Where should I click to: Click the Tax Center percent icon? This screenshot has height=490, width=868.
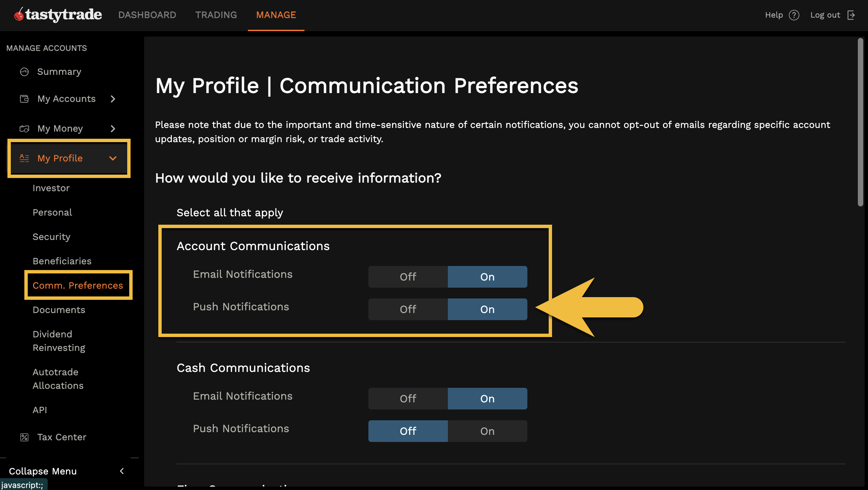(x=24, y=437)
